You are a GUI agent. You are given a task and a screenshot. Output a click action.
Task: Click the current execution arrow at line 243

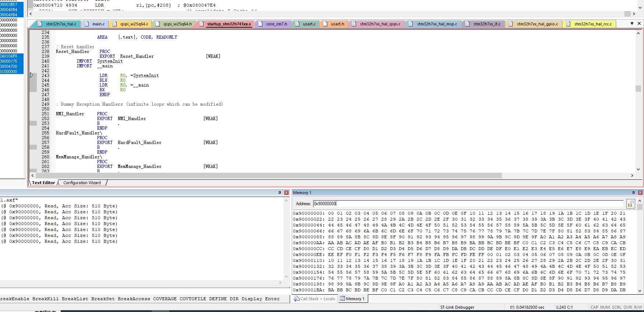click(x=32, y=75)
